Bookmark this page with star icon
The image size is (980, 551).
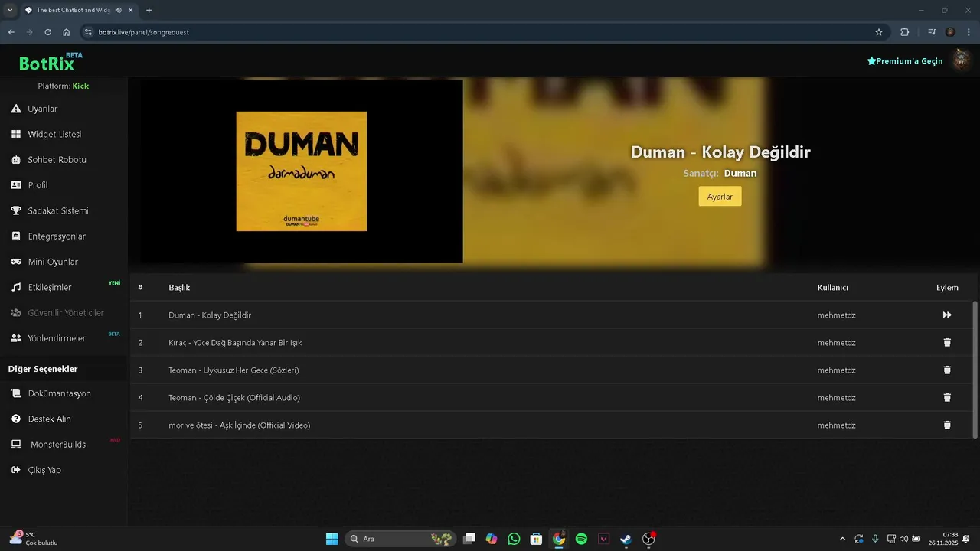[879, 32]
